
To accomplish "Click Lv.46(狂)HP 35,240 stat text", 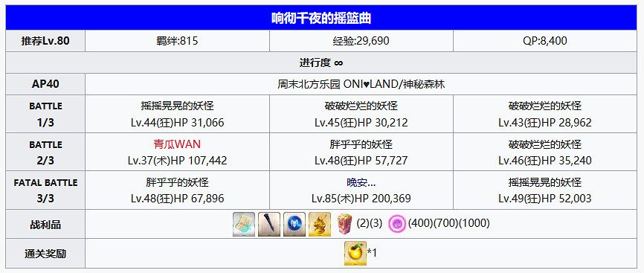I will click(545, 161).
